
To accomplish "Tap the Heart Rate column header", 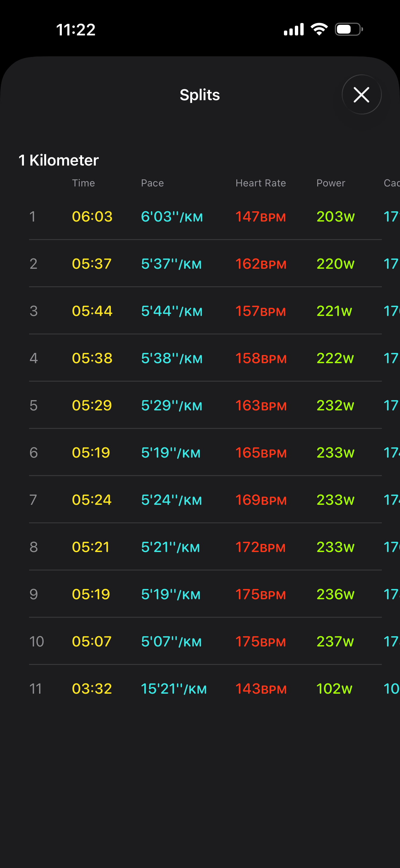I will [261, 183].
